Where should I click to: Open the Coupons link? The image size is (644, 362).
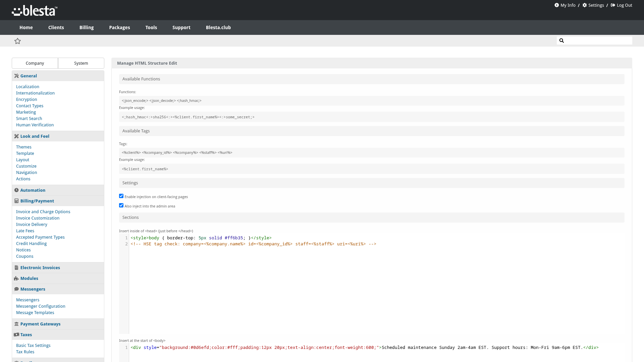(x=25, y=256)
